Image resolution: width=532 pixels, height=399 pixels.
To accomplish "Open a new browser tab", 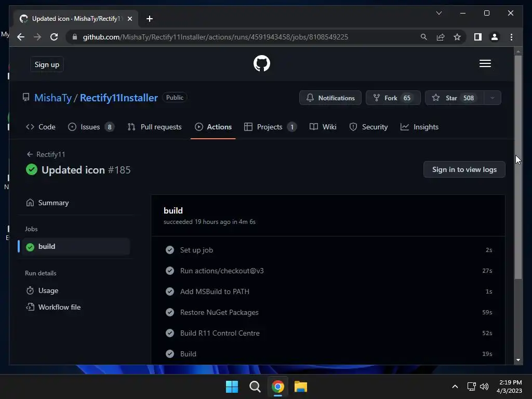I will pos(150,19).
